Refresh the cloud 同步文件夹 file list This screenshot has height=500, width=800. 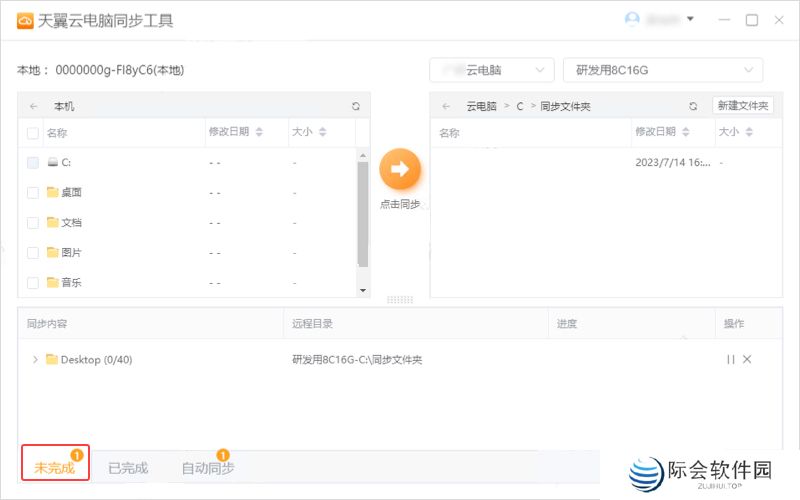pos(693,106)
